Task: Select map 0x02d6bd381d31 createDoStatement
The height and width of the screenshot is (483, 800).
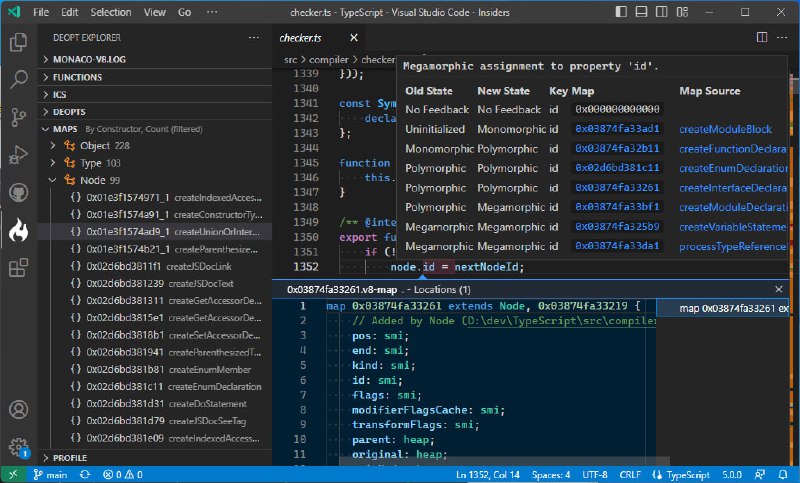Action: (155, 403)
